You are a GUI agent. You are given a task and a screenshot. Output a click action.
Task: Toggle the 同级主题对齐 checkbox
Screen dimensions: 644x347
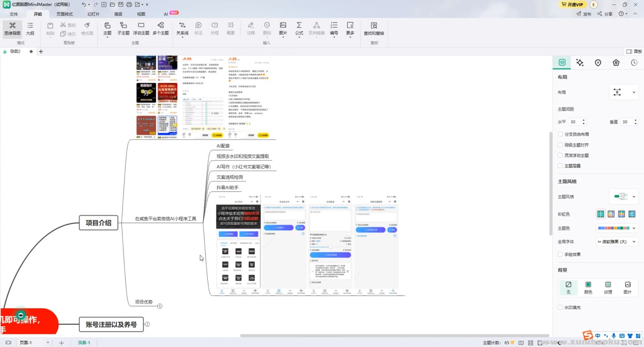pos(561,145)
